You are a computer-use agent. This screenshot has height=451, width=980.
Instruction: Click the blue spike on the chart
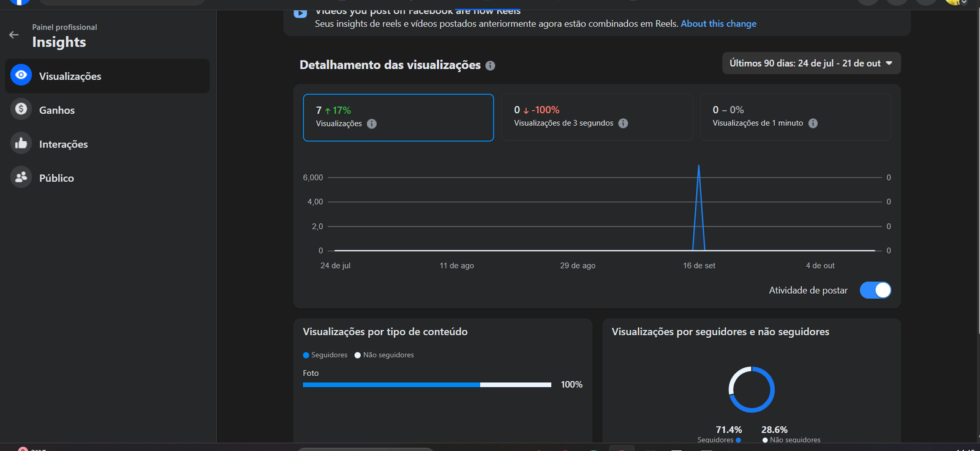(698, 208)
